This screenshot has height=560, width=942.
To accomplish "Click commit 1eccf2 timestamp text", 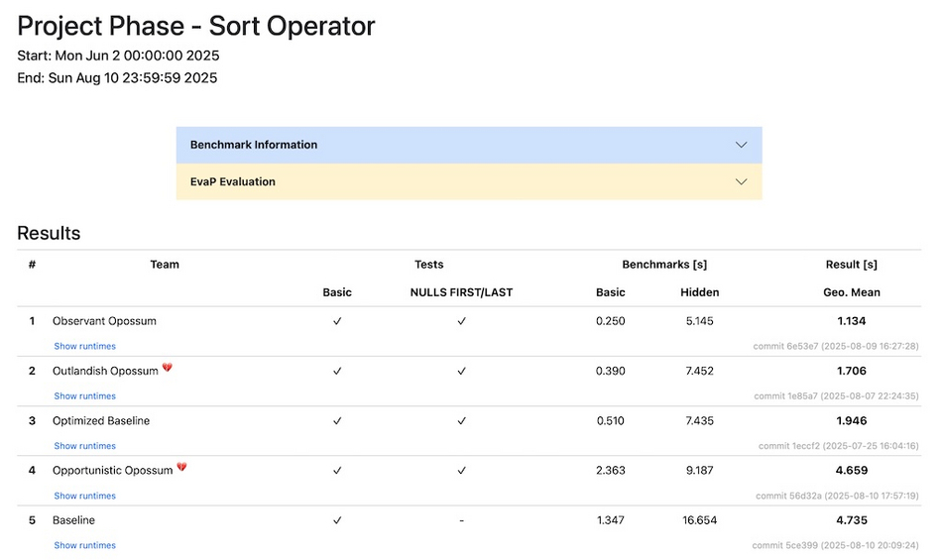I will click(839, 446).
